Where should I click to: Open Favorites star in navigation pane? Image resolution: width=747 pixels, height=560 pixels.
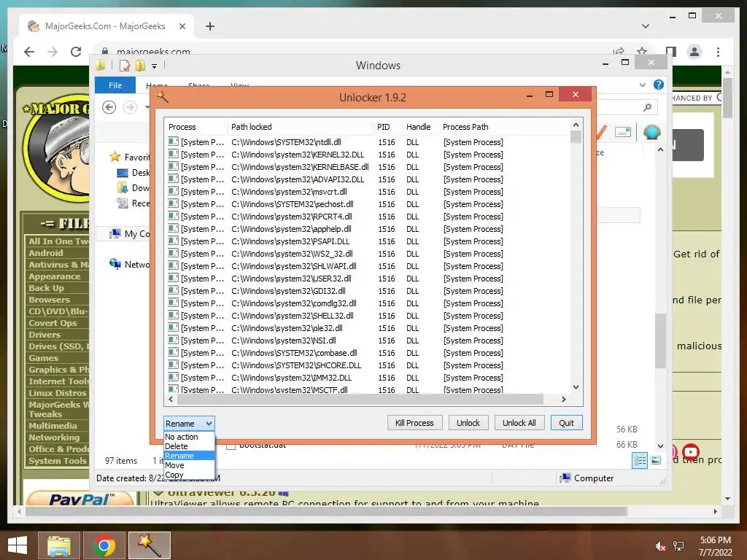(115, 157)
